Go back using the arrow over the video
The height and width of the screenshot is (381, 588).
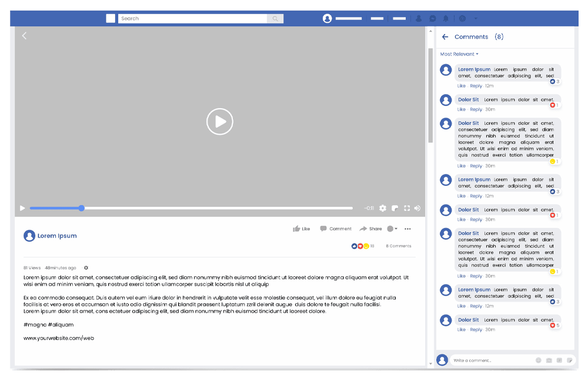[24, 36]
